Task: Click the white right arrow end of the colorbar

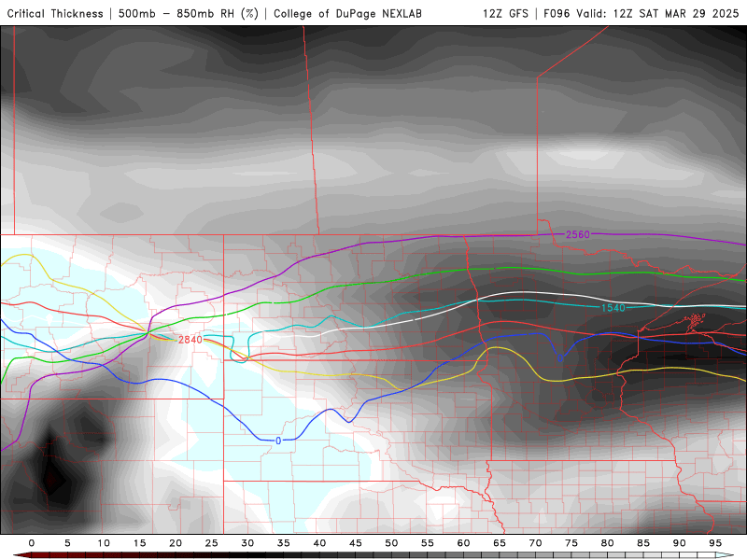Action: [726, 555]
